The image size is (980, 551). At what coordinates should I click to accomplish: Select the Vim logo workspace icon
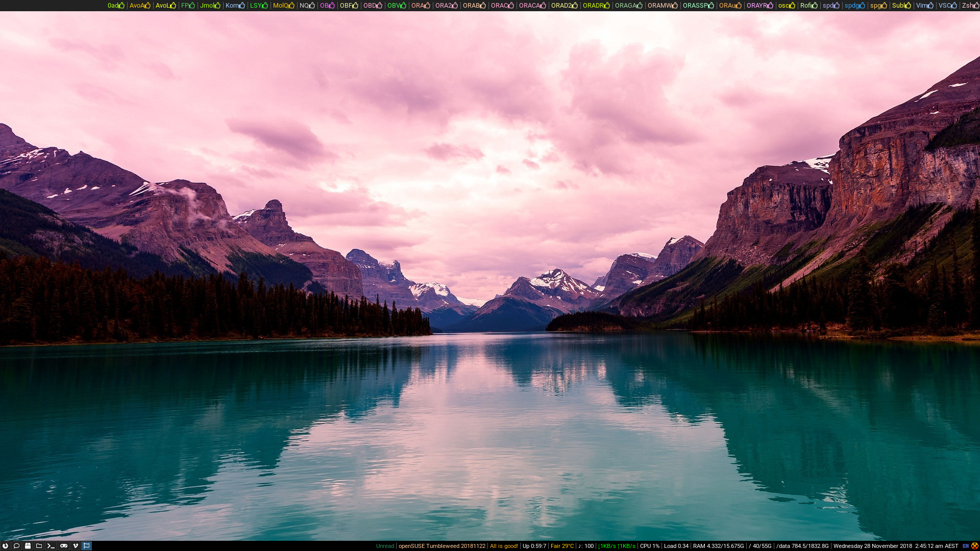[x=76, y=546]
